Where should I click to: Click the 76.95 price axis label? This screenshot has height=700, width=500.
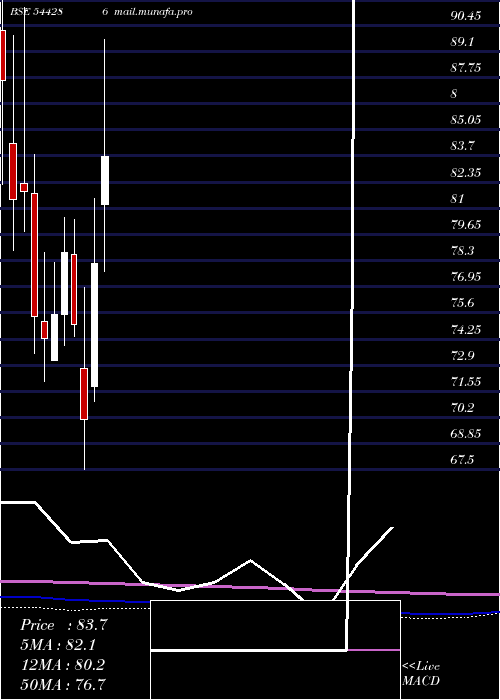(466, 277)
